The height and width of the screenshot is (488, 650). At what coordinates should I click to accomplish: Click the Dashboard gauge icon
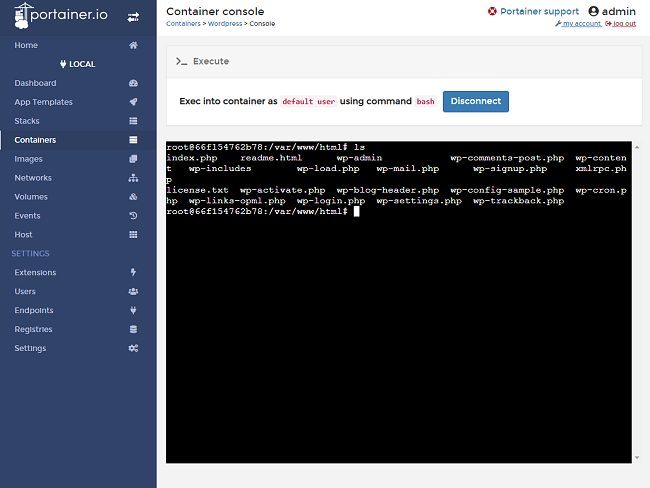tap(133, 83)
